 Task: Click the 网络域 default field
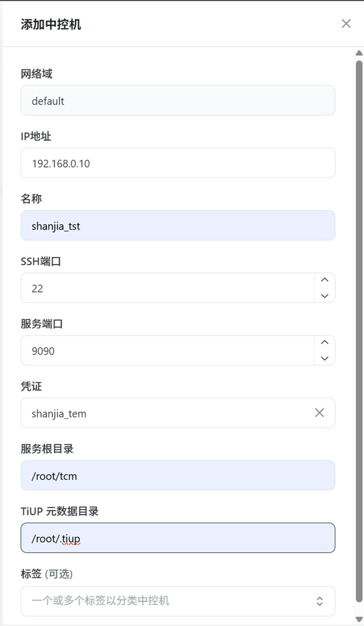[178, 100]
